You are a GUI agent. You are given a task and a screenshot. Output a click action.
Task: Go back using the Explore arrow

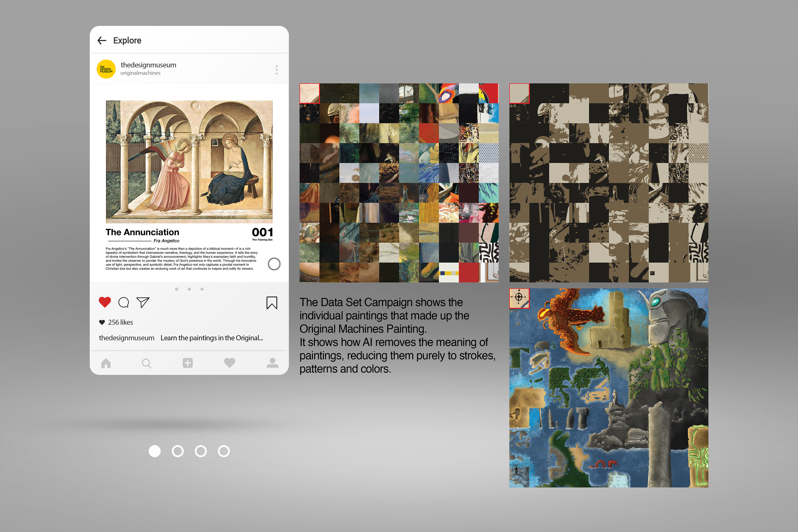pos(102,41)
